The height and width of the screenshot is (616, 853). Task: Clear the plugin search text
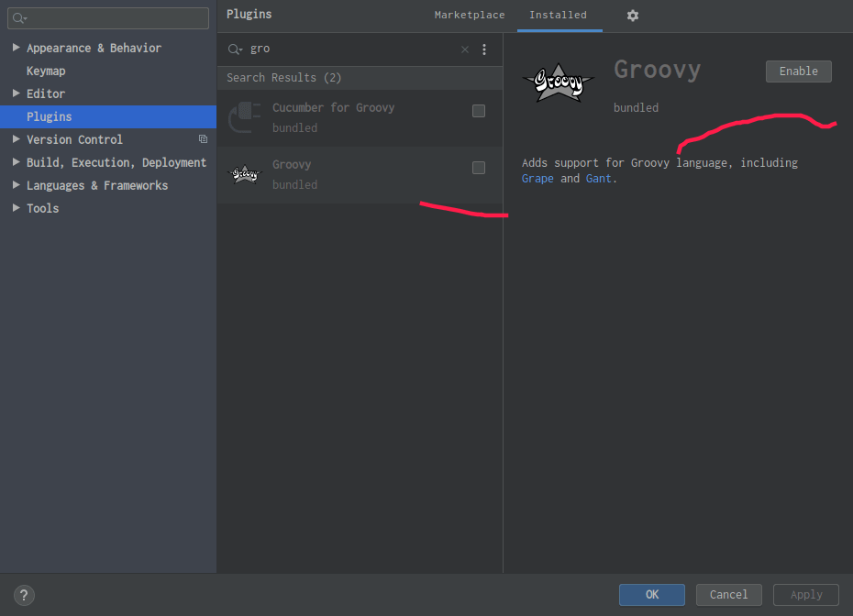pos(464,49)
